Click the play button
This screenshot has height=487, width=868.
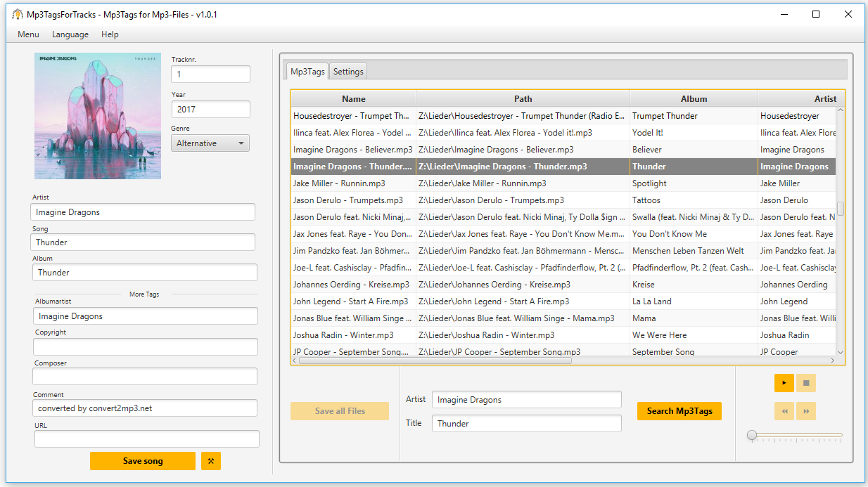click(x=784, y=383)
